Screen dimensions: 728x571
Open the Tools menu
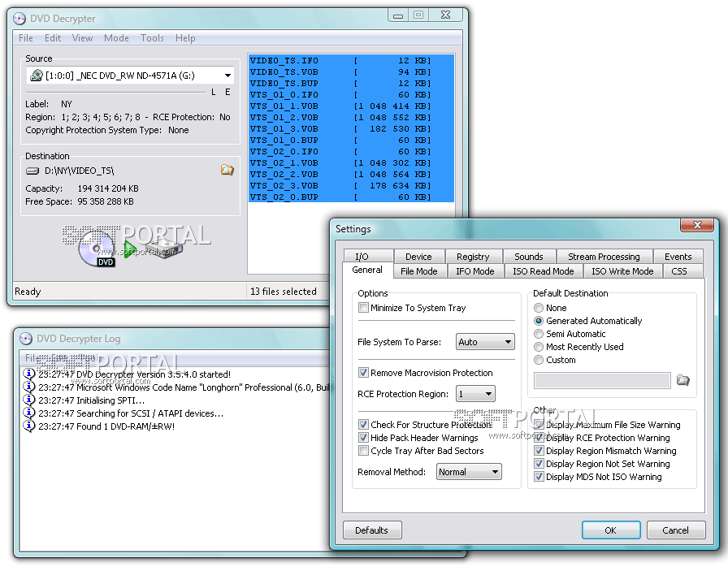152,38
